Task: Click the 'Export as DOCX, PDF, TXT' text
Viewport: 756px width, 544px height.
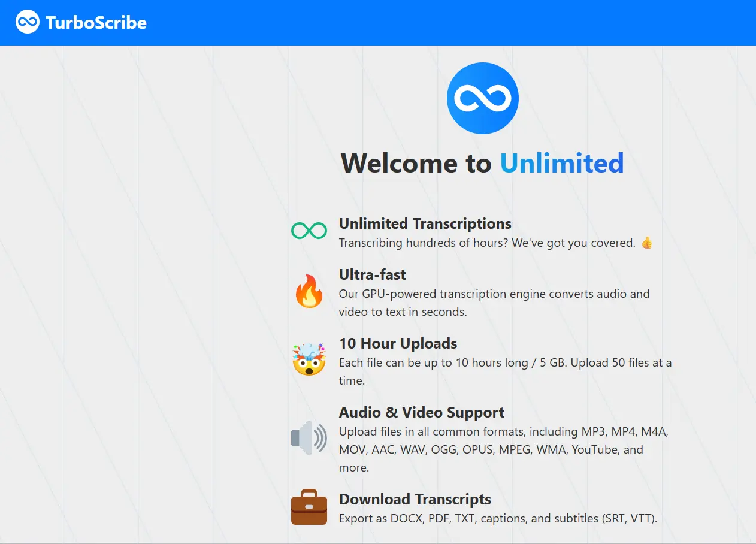Action: [498, 518]
